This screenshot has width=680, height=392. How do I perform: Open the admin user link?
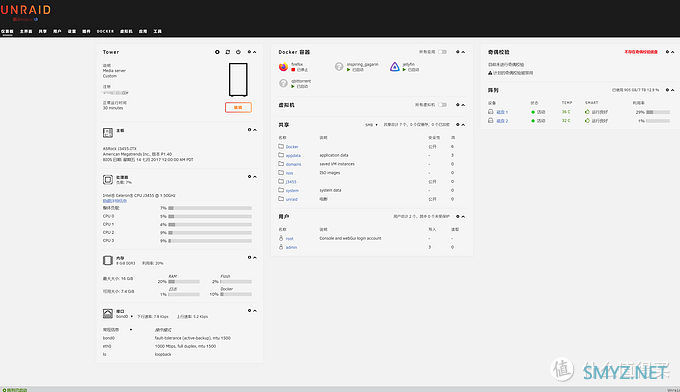click(x=291, y=247)
